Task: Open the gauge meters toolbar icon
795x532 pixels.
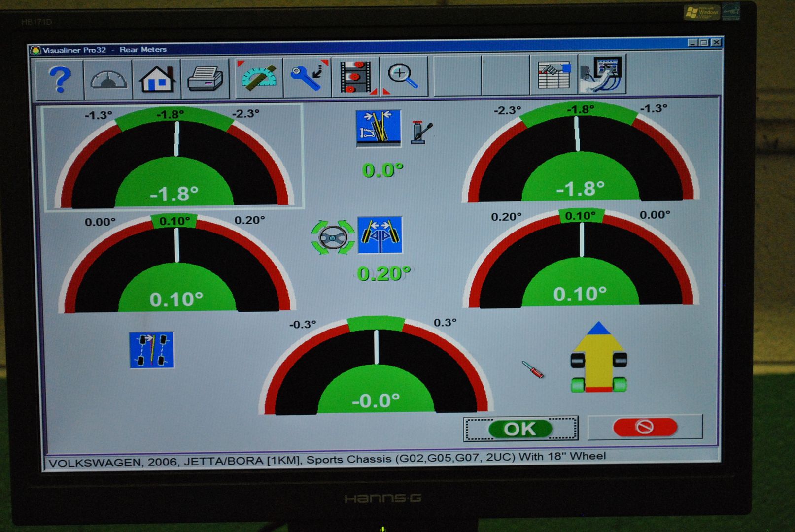Action: click(x=108, y=79)
